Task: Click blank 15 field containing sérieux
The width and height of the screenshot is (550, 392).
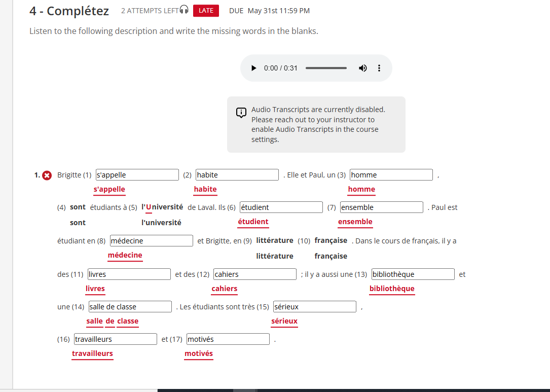Action: point(315,307)
